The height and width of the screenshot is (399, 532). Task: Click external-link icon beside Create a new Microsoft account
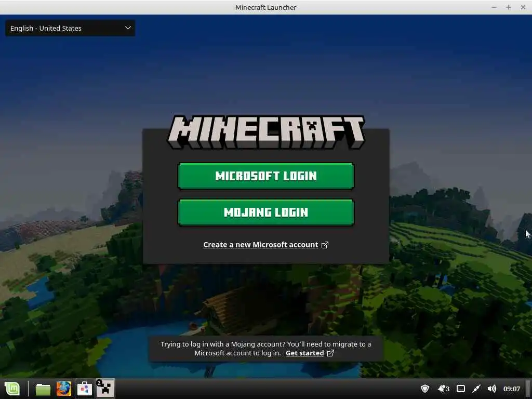click(x=325, y=245)
